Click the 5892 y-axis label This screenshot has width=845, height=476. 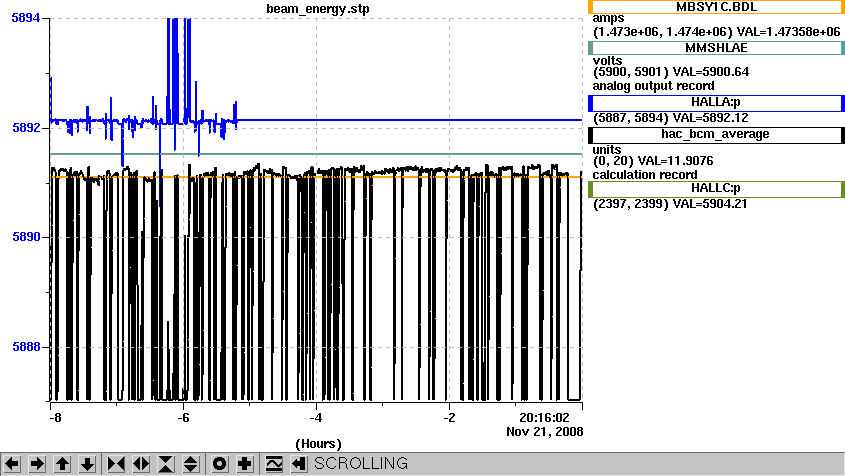(x=26, y=128)
